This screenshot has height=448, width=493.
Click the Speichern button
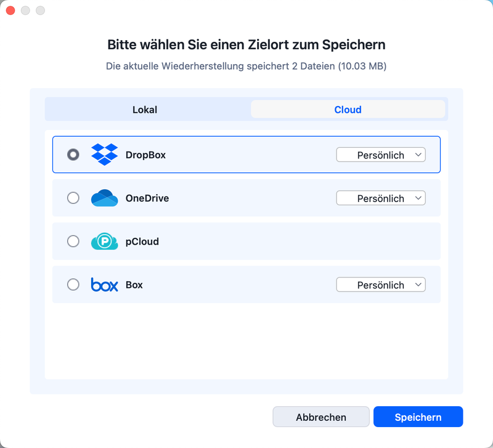click(418, 417)
